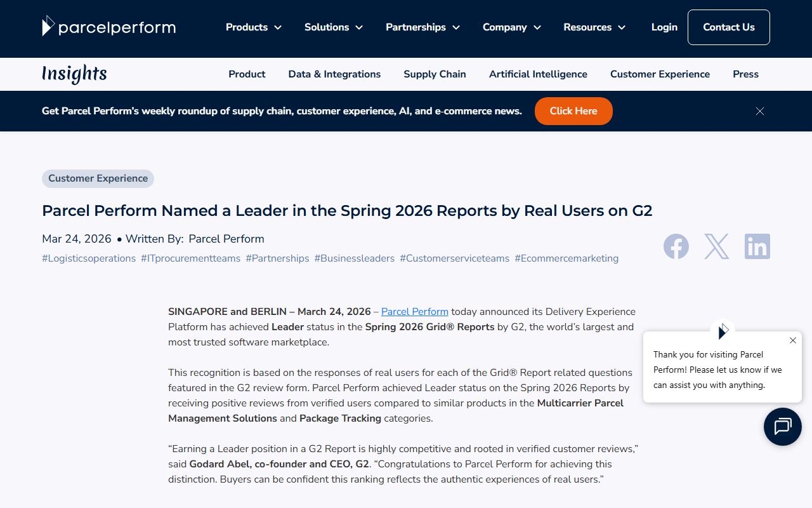Click the chat greeting message text

click(x=717, y=370)
